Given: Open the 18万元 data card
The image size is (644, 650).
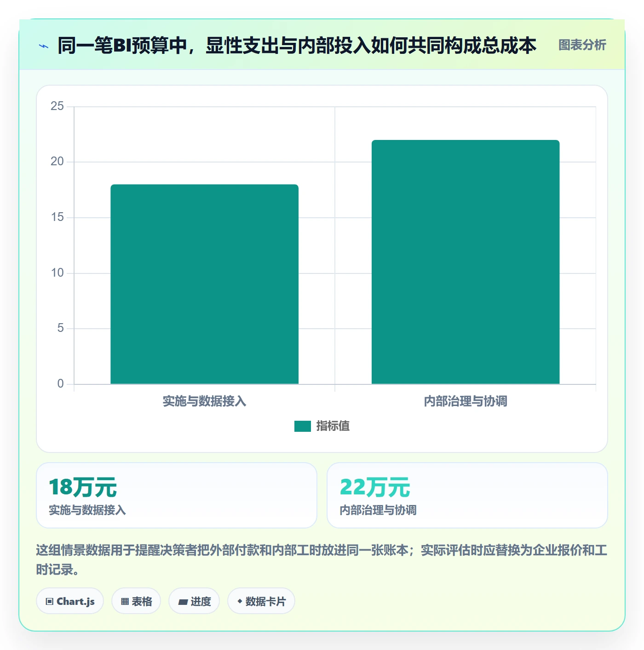Looking at the screenshot, I should click(177, 495).
